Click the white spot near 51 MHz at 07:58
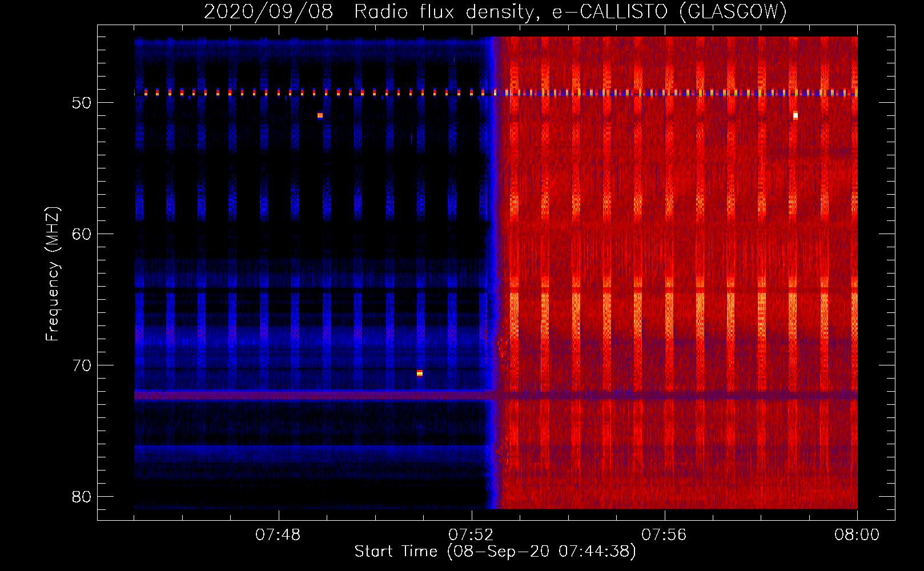The image size is (924, 571). click(796, 116)
